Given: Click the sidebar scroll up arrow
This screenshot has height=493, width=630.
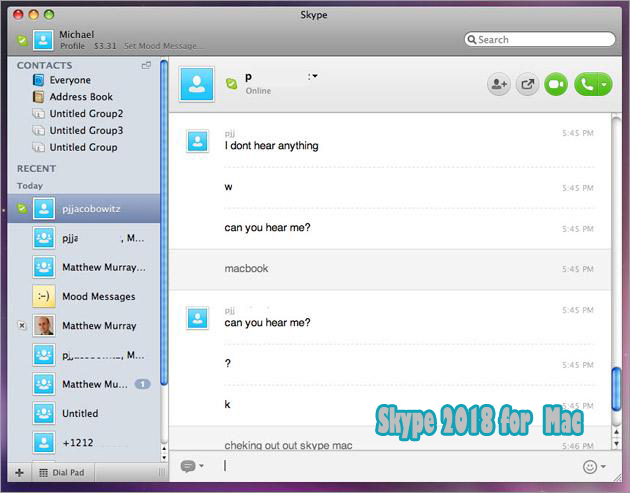Looking at the screenshot, I should click(164, 448).
